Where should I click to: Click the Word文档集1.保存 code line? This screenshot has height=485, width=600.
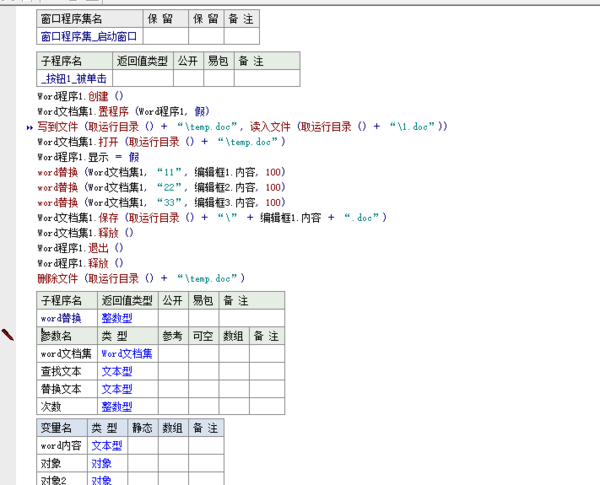pyautogui.click(x=210, y=217)
